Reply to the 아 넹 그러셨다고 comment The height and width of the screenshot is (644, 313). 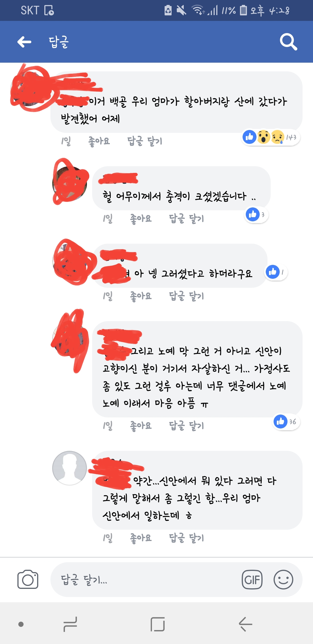(x=186, y=296)
